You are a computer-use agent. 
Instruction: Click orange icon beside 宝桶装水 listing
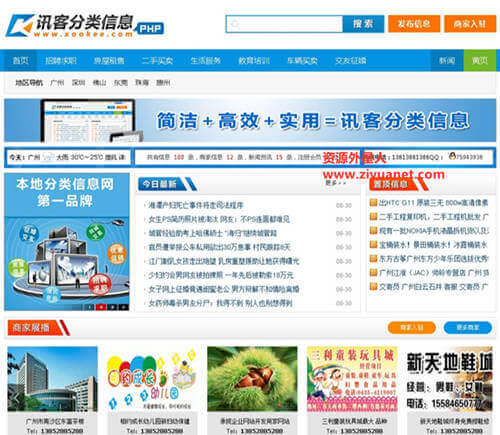click(373, 244)
